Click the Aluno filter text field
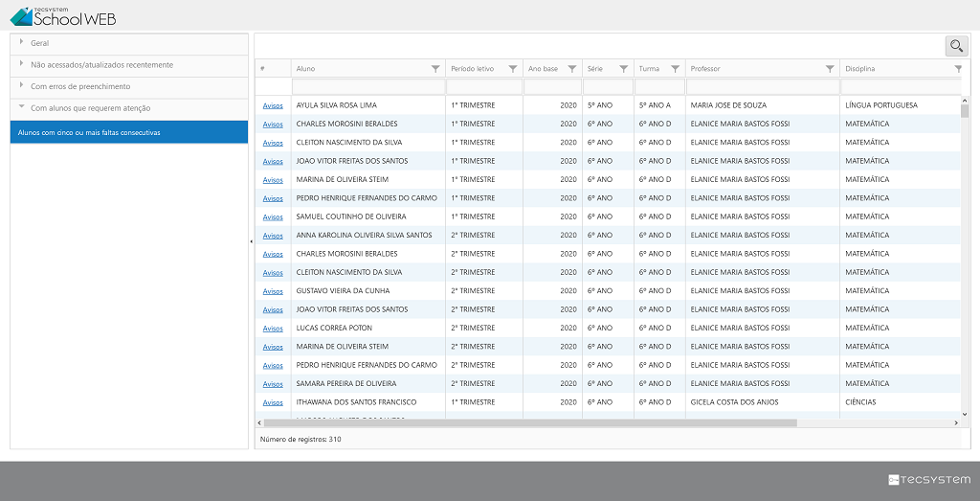Viewport: 980px width, 501px height. (x=367, y=87)
